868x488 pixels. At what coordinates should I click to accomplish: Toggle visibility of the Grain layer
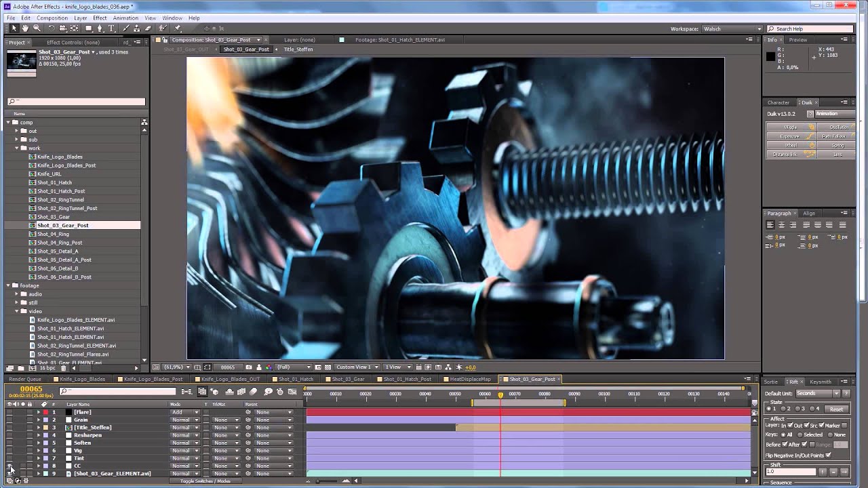[9, 420]
